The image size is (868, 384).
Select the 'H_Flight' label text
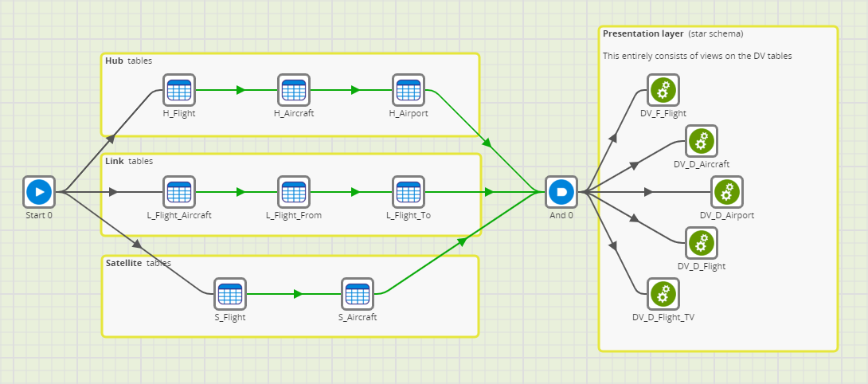click(x=179, y=113)
